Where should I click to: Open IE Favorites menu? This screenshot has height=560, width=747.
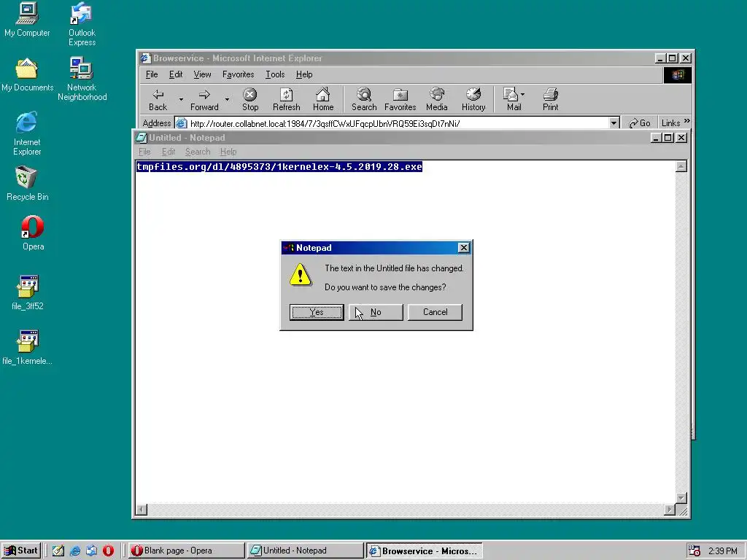tap(239, 74)
